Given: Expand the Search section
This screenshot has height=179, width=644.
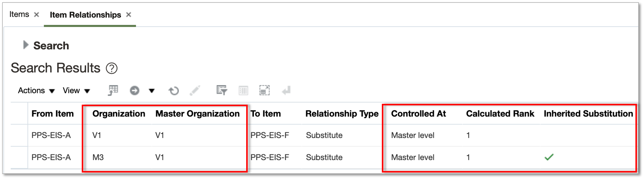Looking at the screenshot, I should point(25,45).
